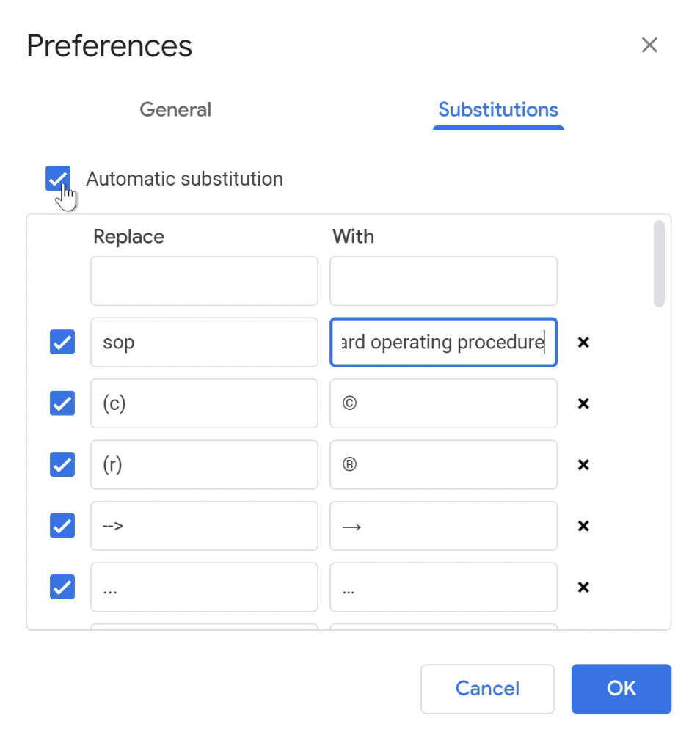Viewport: 700px width, 743px height.
Task: Uncheck the "sop" substitution row
Action: 62,342
